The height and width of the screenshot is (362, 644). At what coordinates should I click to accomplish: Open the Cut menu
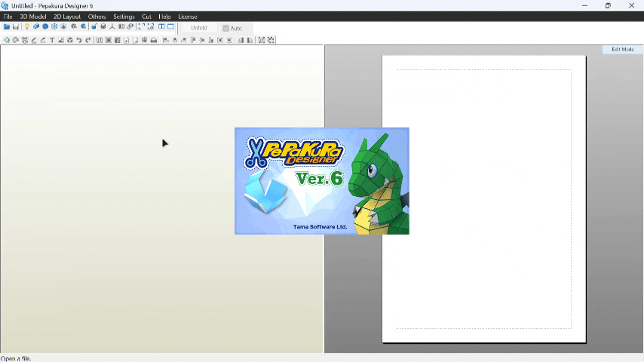(x=146, y=17)
